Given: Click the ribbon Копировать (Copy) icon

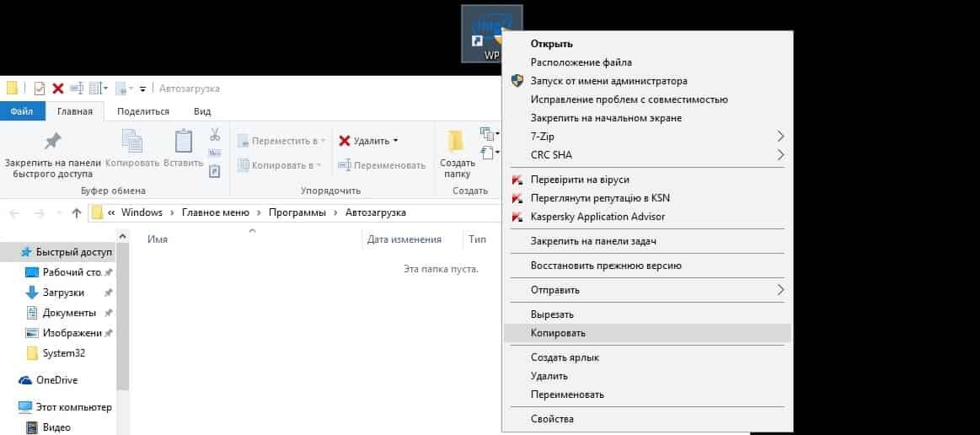Looking at the screenshot, I should pyautogui.click(x=132, y=142).
